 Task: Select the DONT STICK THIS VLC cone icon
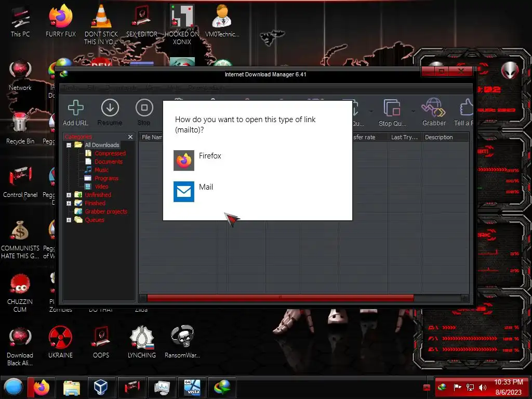click(x=101, y=24)
